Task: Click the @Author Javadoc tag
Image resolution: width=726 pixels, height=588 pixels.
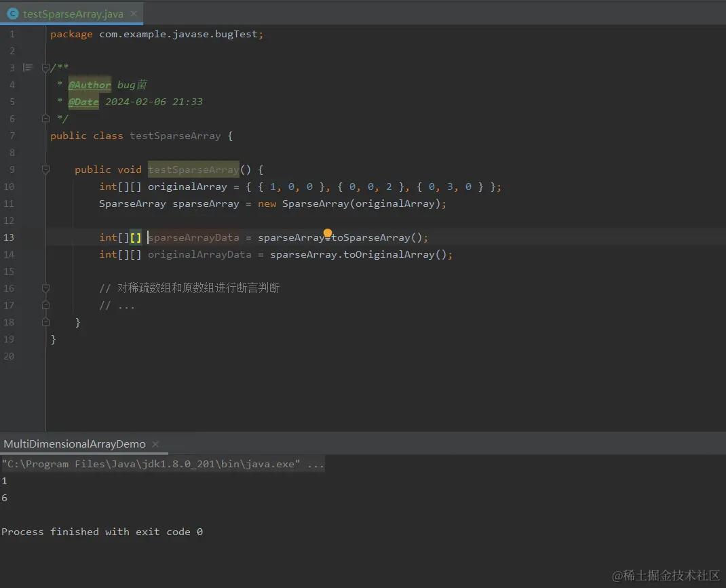Action: pyautogui.click(x=90, y=85)
